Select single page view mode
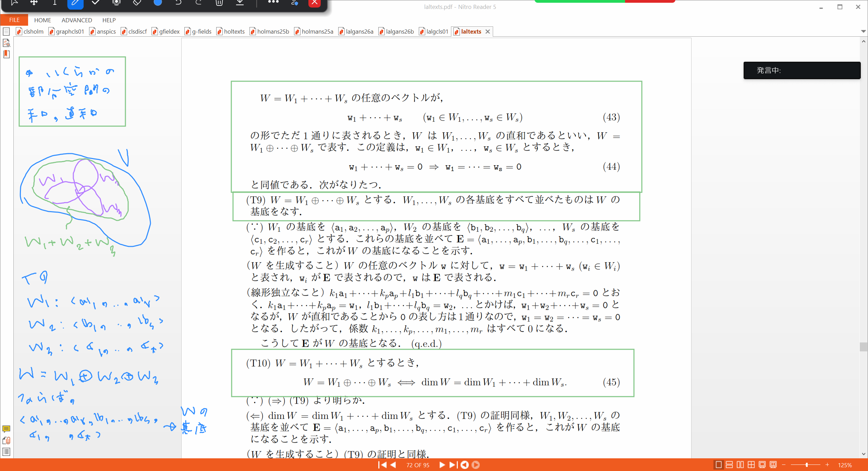868x471 pixels. tap(719, 465)
